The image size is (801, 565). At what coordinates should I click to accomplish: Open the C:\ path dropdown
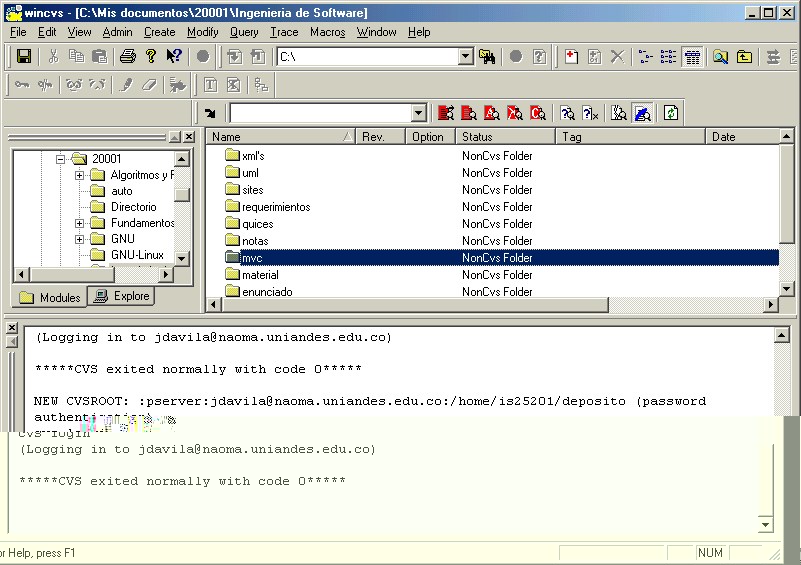click(465, 57)
